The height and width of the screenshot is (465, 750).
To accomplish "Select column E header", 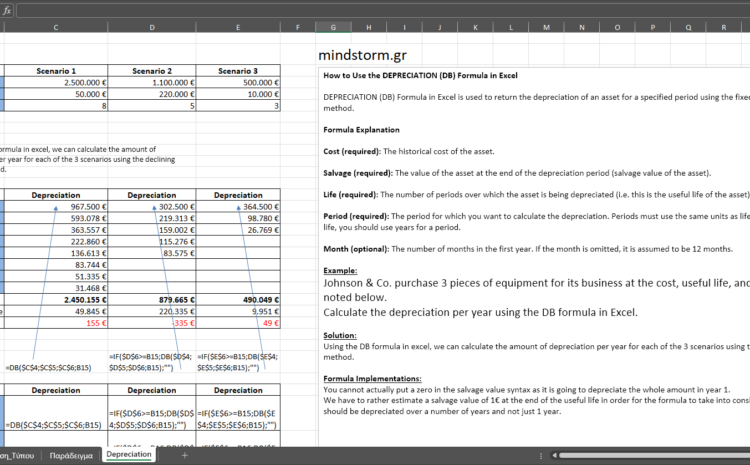I will click(x=238, y=27).
